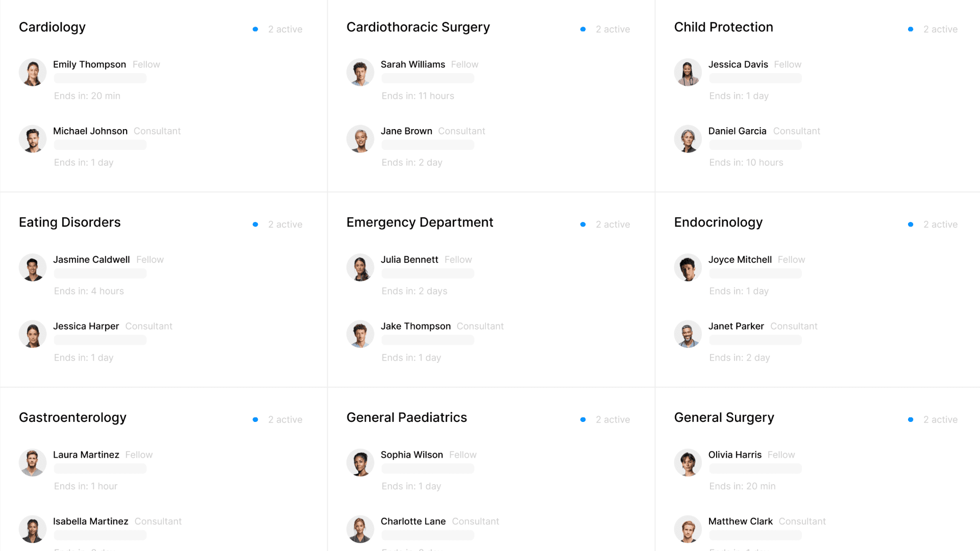Expand the Child Protection department card

pyautogui.click(x=723, y=27)
